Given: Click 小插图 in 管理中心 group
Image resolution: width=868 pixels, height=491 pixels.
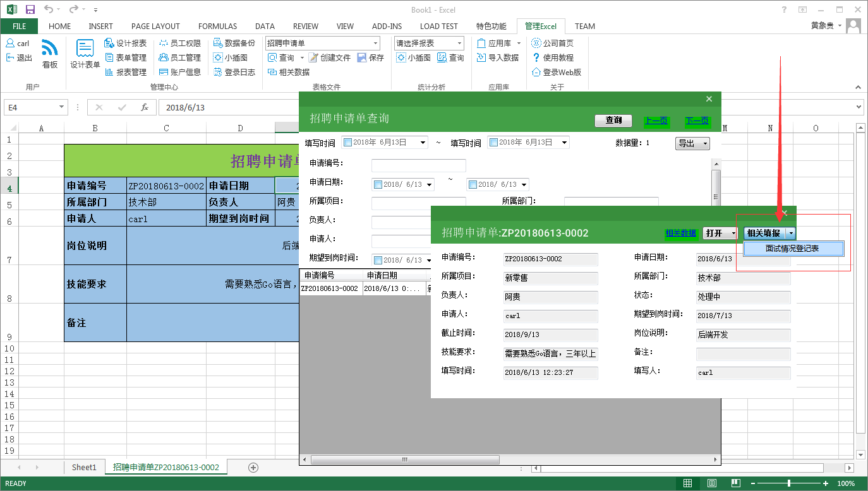Looking at the screenshot, I should [230, 57].
